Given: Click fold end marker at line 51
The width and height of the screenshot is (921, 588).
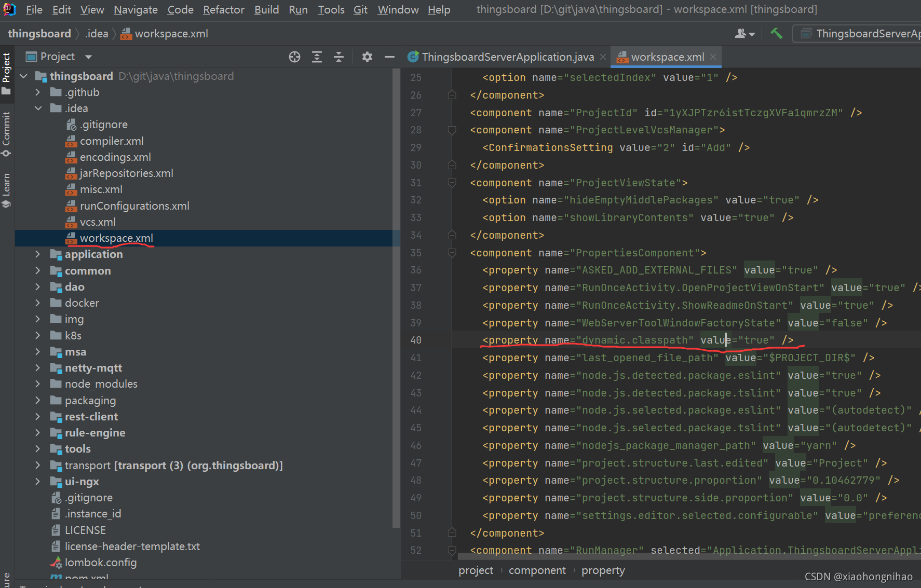Looking at the screenshot, I should tap(452, 533).
